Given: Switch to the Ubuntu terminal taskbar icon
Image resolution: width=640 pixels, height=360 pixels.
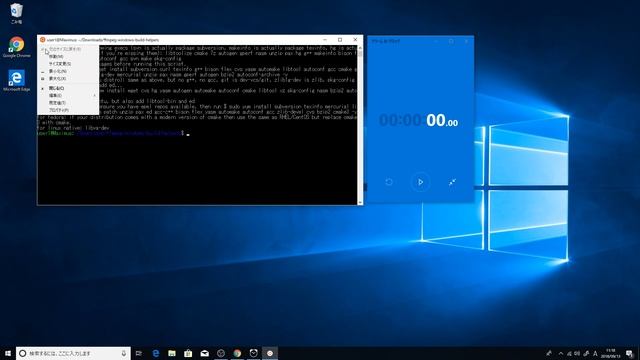Looking at the screenshot, I should click(270, 353).
